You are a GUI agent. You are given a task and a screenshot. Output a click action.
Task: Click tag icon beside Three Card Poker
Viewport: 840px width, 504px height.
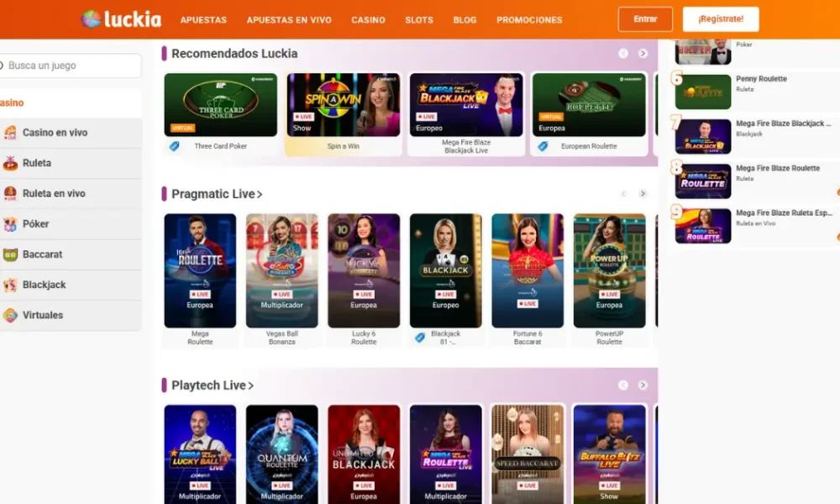click(x=174, y=146)
